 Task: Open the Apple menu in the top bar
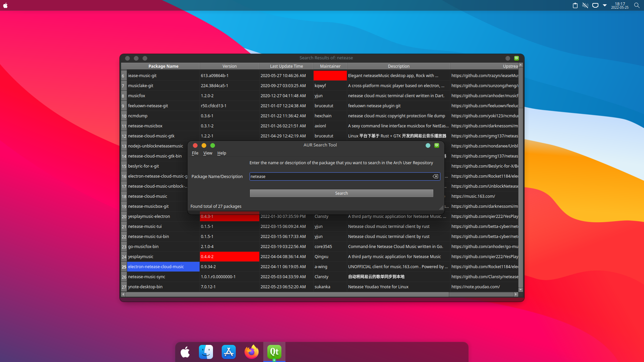pos(5,5)
